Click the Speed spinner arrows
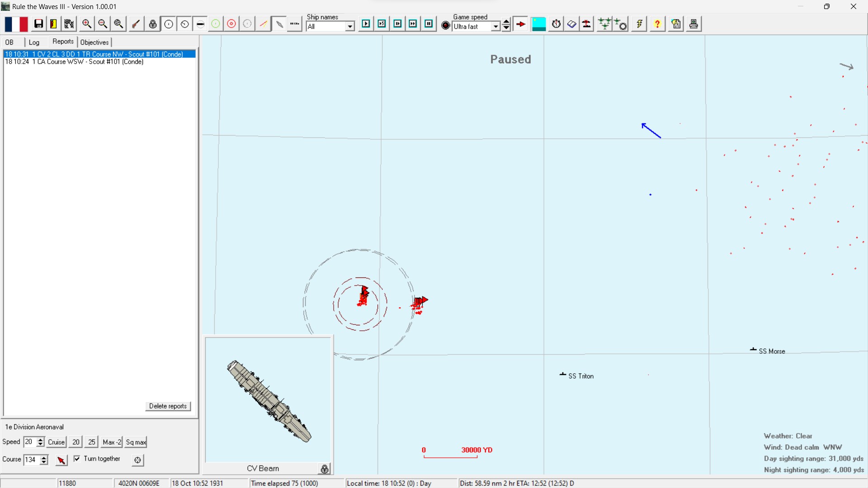 point(40,442)
